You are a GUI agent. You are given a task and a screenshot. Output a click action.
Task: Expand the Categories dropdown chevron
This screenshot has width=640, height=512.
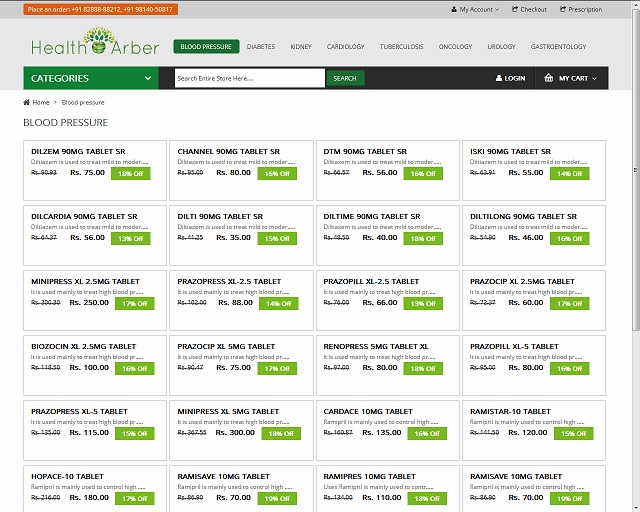tap(148, 78)
